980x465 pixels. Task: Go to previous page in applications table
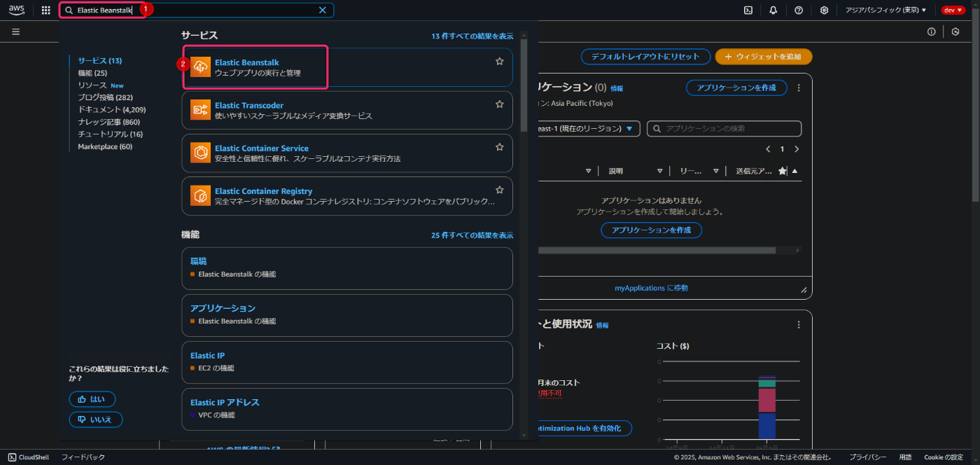tap(768, 149)
